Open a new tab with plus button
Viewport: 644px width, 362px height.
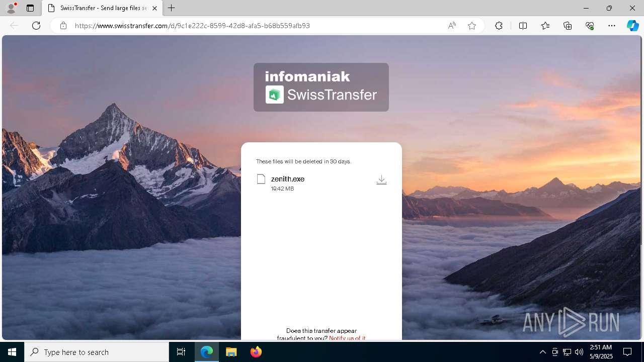click(172, 8)
